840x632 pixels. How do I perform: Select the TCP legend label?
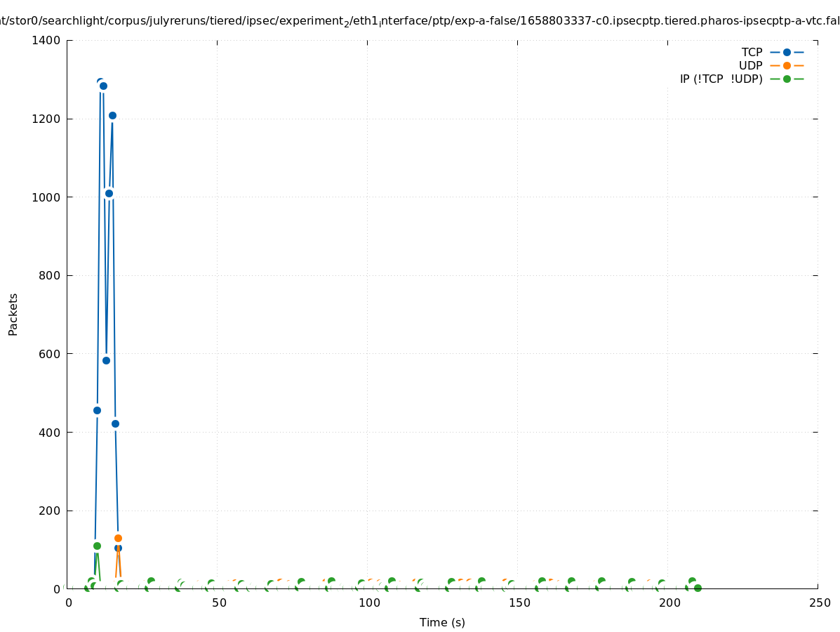pos(752,52)
